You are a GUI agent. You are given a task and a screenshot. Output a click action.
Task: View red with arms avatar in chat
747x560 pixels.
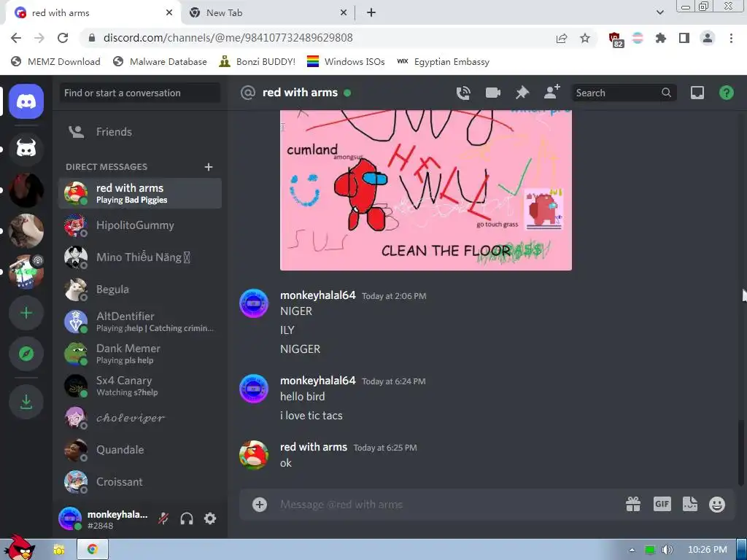pos(253,455)
